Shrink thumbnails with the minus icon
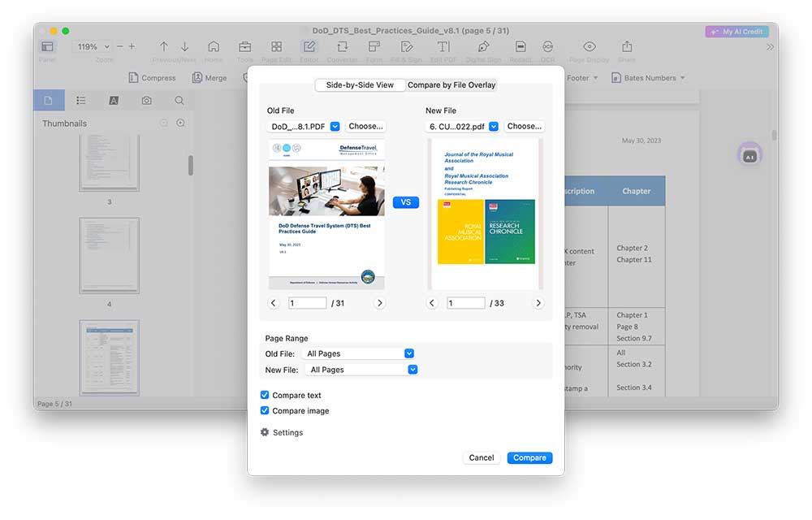The width and height of the screenshot is (812, 520). 164,123
